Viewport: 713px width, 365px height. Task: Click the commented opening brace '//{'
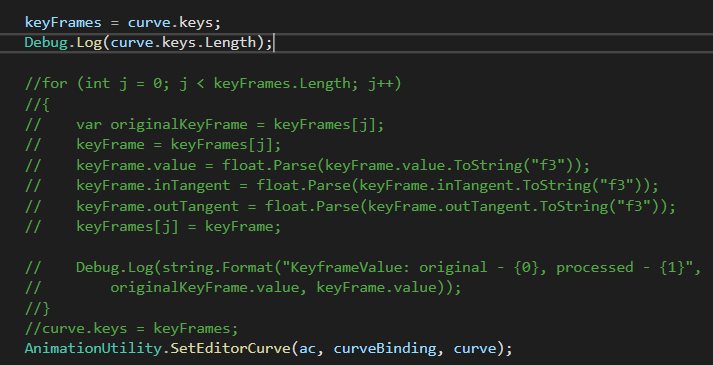pos(37,105)
